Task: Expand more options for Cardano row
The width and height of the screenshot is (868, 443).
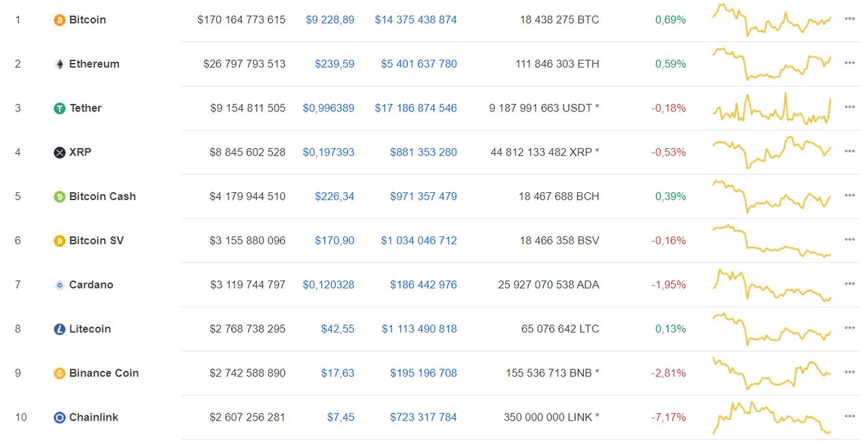Action: click(849, 285)
